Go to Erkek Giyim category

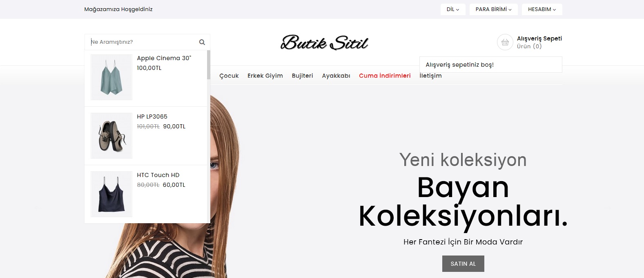pos(265,76)
